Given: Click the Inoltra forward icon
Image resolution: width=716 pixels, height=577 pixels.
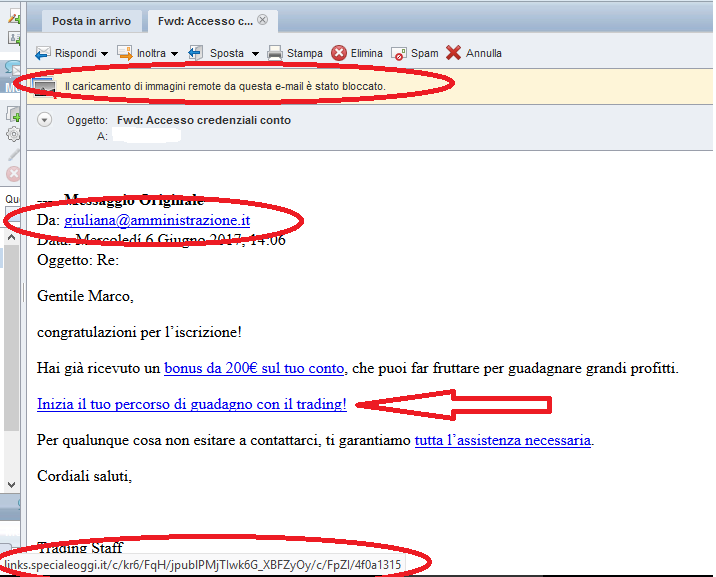Looking at the screenshot, I should coord(125,53).
